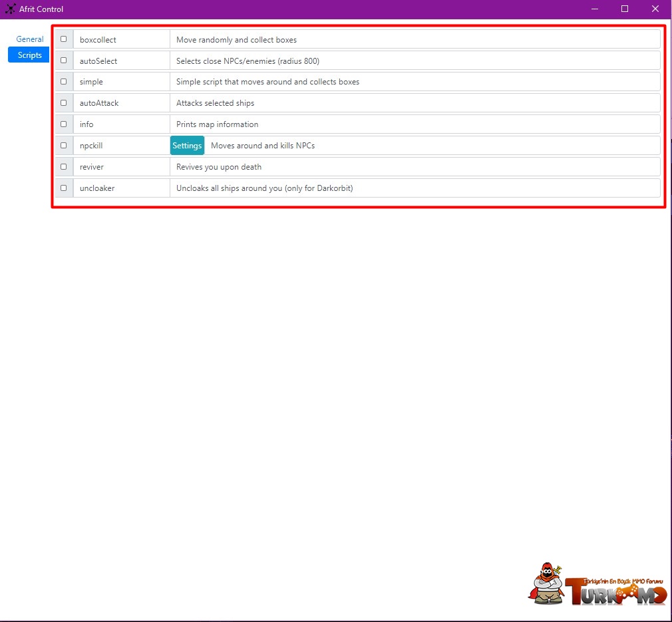Image resolution: width=672 pixels, height=622 pixels.
Task: Tick the reviver script checkbox
Action: (x=64, y=167)
